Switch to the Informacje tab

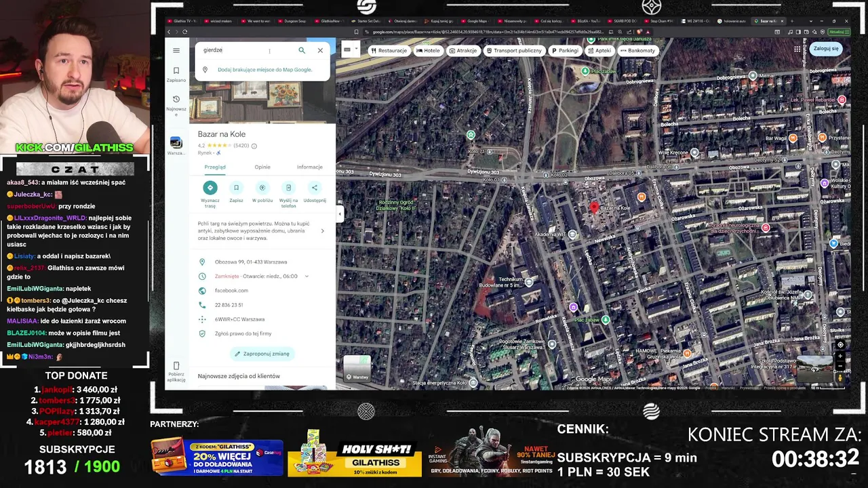[309, 167]
